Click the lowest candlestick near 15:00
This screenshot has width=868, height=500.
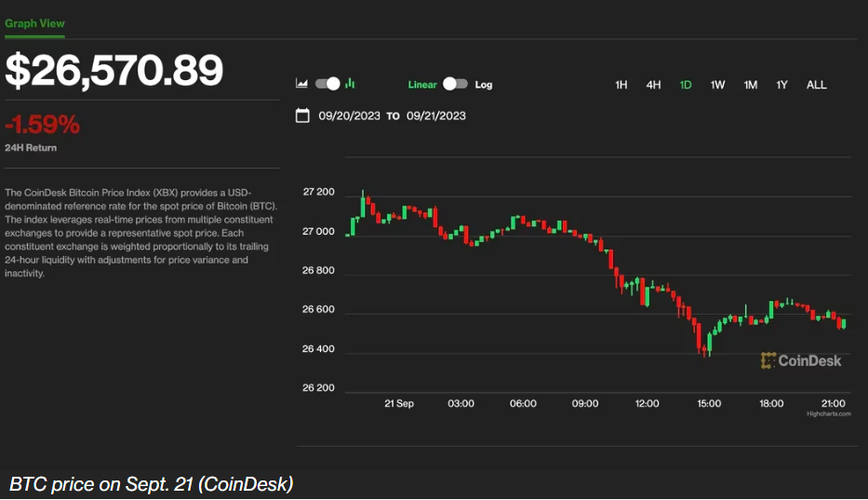point(703,345)
